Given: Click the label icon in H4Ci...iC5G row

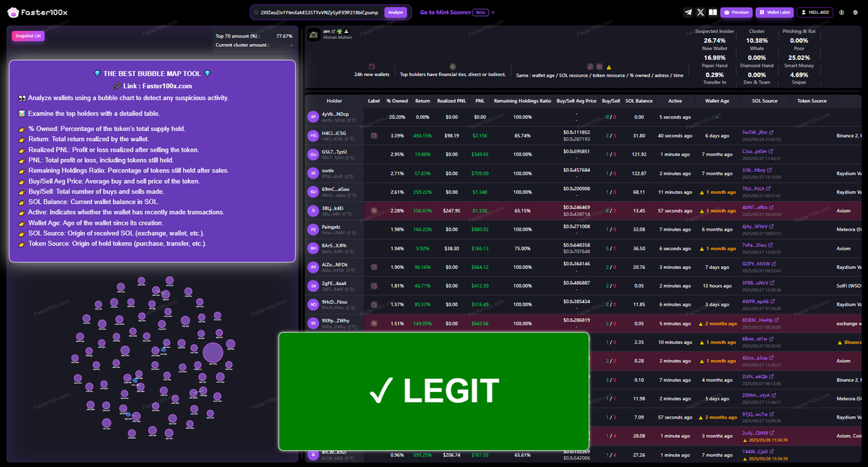Looking at the screenshot, I should coord(374,135).
